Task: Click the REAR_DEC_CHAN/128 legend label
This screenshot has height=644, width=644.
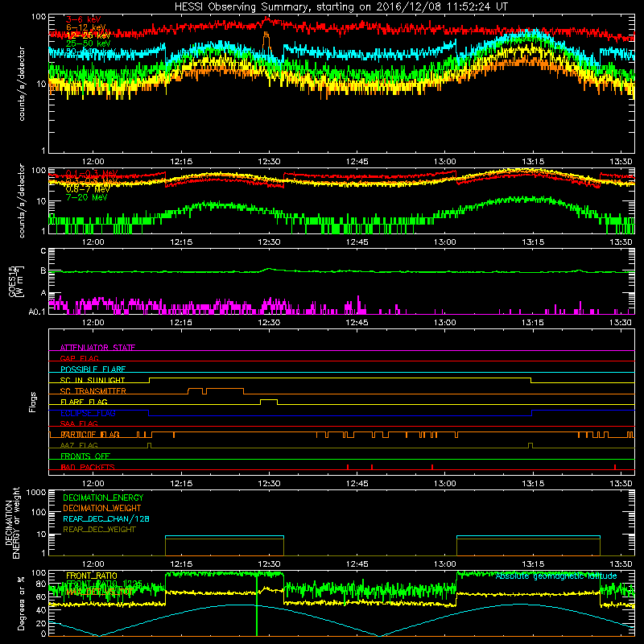Action: tap(106, 519)
